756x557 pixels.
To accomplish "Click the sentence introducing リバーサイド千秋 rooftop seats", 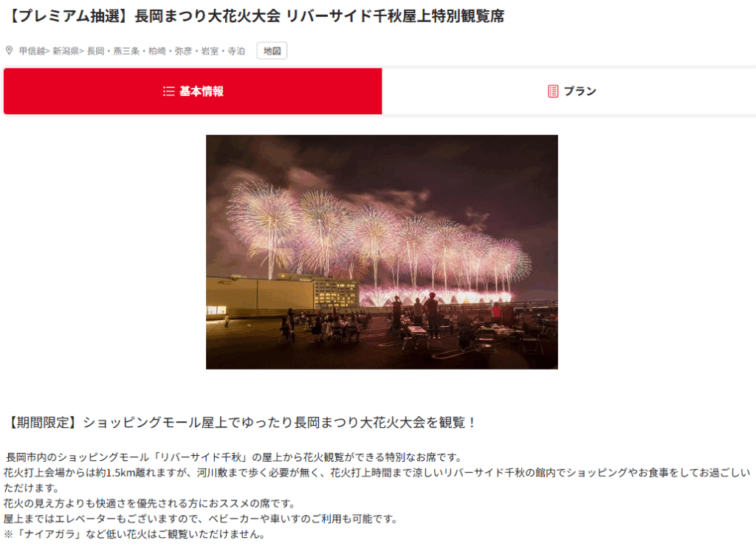I will tap(234, 457).
